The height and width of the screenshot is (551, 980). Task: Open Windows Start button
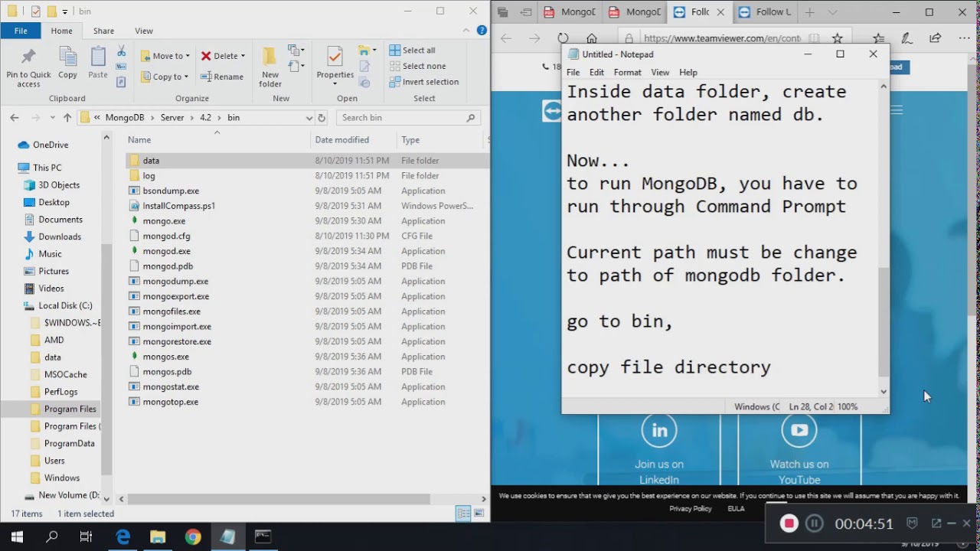pos(17,536)
